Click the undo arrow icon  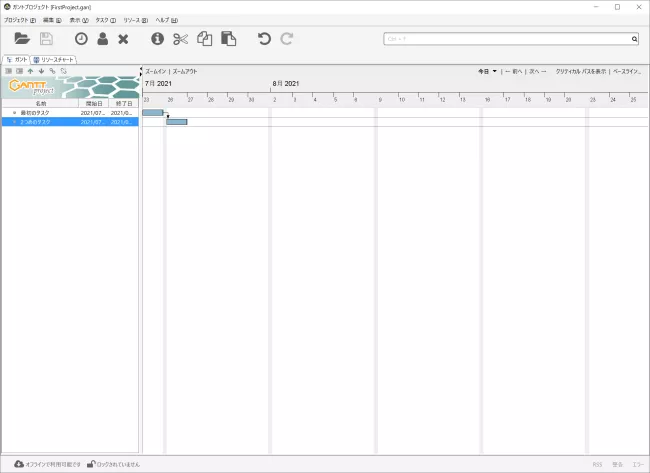point(264,39)
